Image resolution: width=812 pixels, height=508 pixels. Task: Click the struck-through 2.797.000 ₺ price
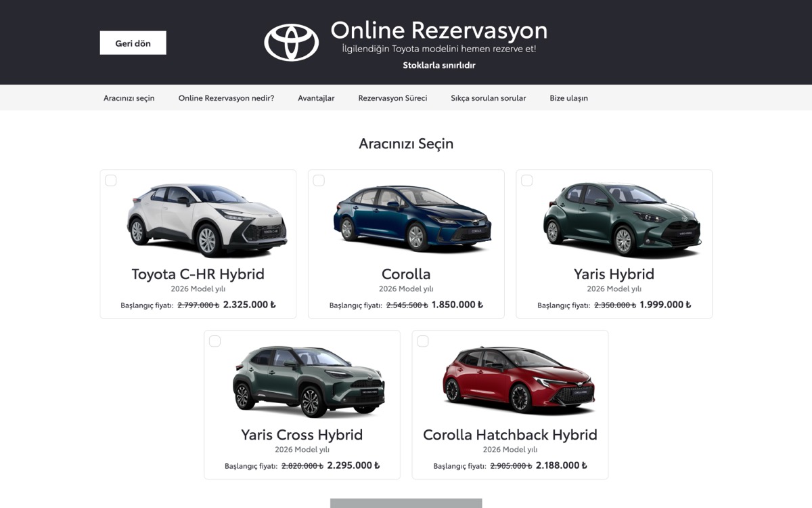pos(198,305)
